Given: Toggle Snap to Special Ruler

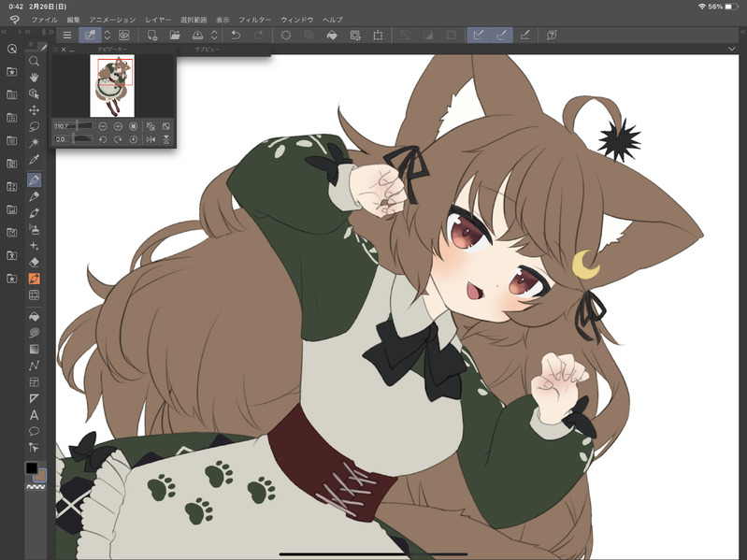Looking at the screenshot, I should (x=501, y=36).
